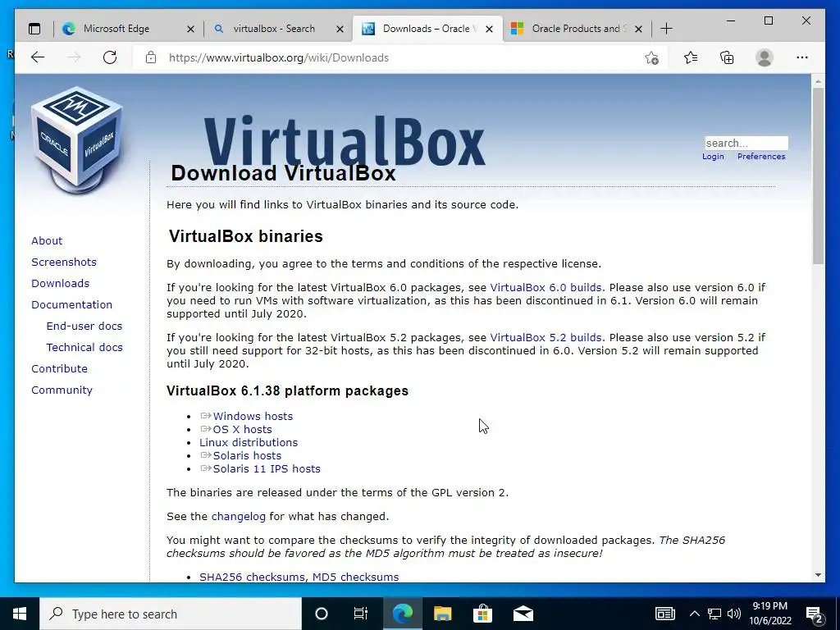Open File Explorer from taskbar
The height and width of the screenshot is (630, 840).
point(442,614)
